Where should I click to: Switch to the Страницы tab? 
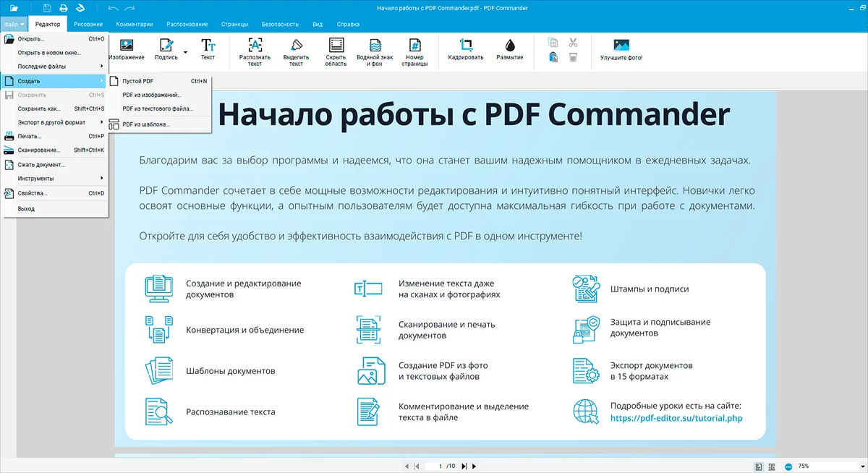click(x=234, y=25)
